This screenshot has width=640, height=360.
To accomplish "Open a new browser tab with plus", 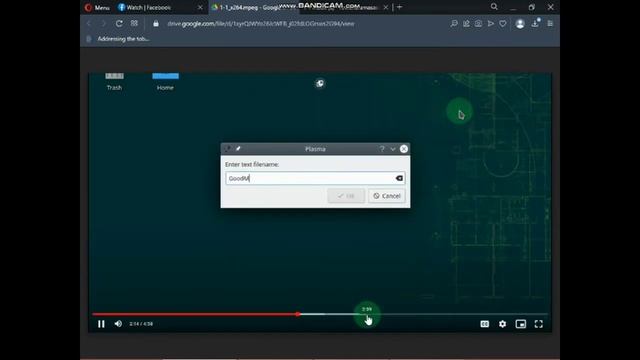I will (400, 7).
